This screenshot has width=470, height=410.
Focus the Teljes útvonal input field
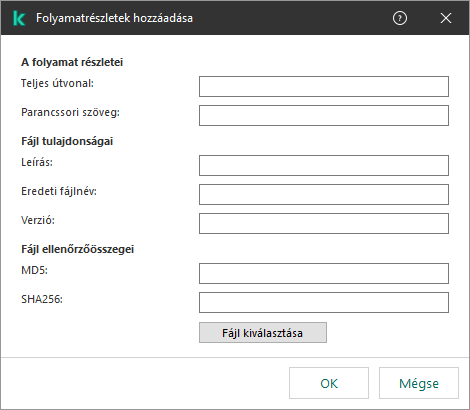(324, 87)
